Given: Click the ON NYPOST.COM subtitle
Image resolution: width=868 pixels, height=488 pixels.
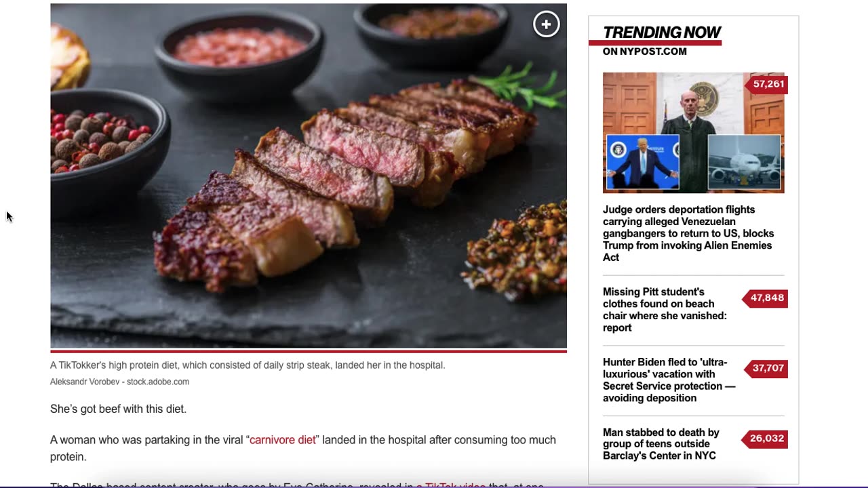Looking at the screenshot, I should point(645,52).
